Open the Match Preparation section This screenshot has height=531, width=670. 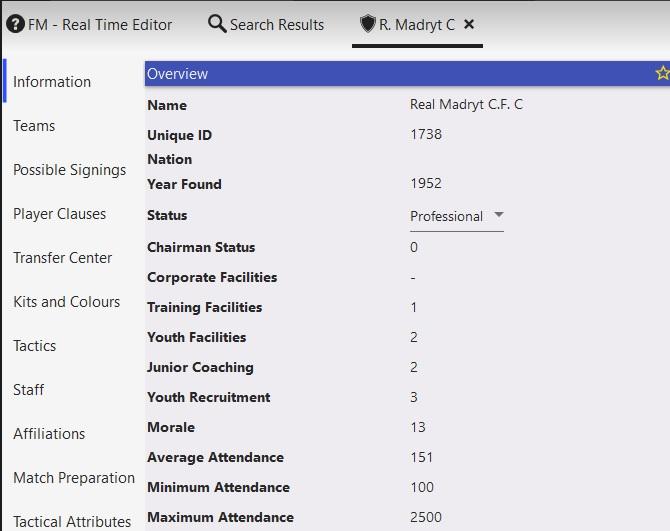pyautogui.click(x=74, y=478)
